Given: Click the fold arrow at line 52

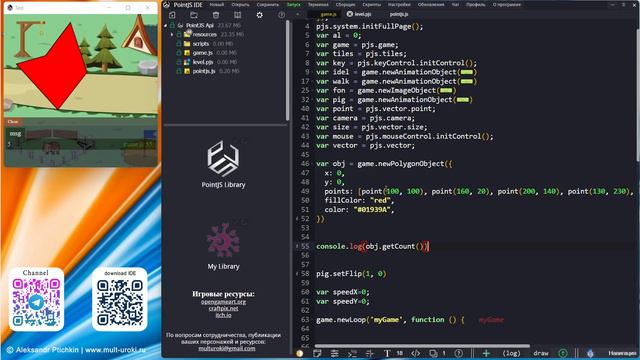Looking at the screenshot, I should pos(297,219).
